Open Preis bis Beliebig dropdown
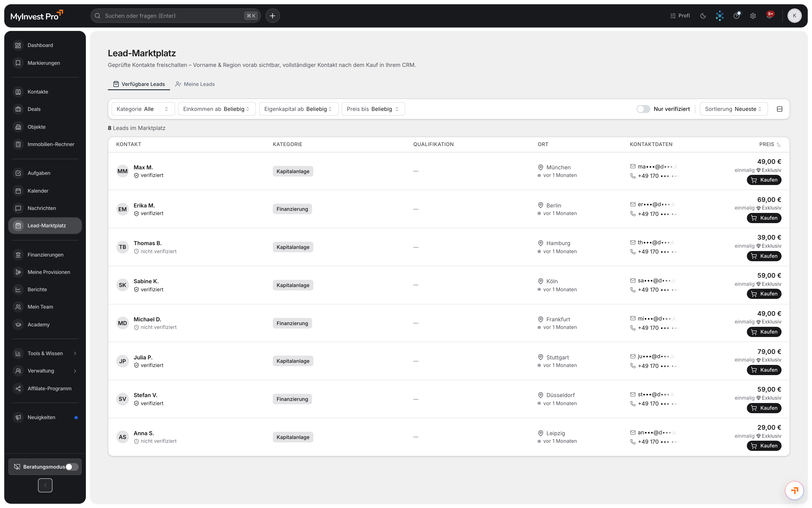This screenshot has height=508, width=812. pyautogui.click(x=373, y=109)
